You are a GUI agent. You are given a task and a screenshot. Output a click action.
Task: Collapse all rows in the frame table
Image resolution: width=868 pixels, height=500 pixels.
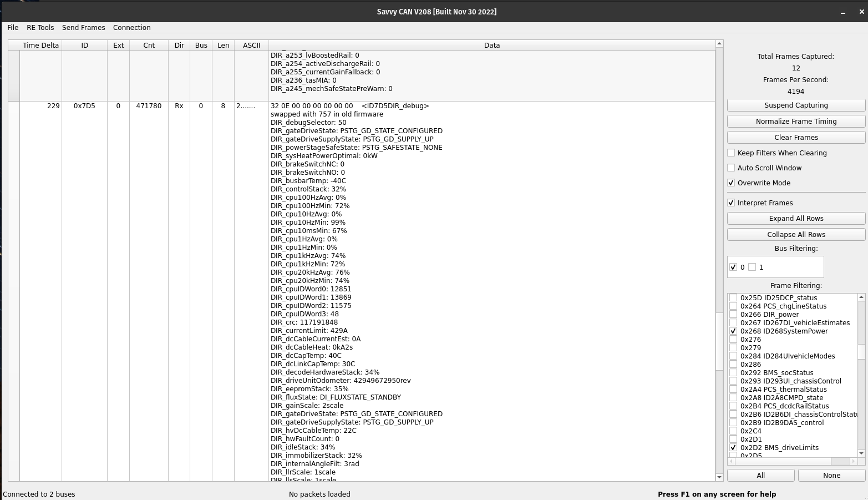coord(796,235)
